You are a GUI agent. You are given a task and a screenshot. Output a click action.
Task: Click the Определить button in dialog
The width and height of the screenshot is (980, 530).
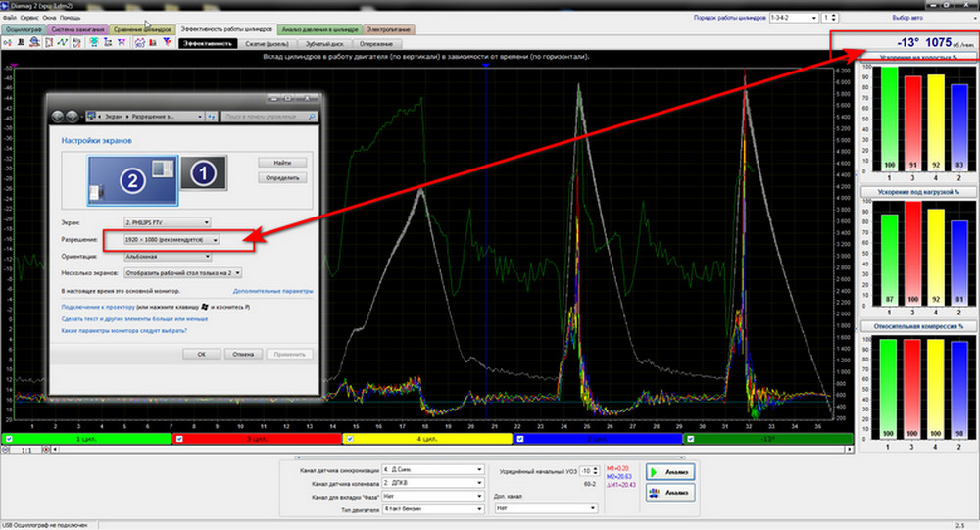(x=282, y=178)
